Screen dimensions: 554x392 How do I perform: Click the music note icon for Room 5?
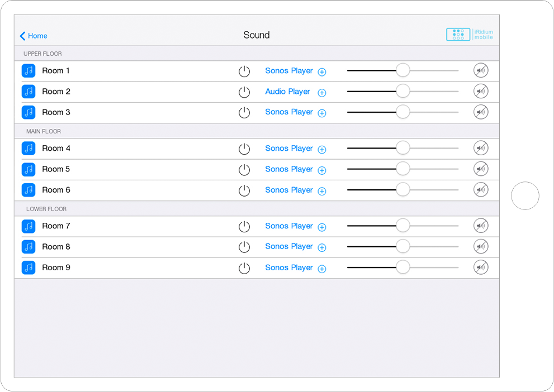[29, 169]
